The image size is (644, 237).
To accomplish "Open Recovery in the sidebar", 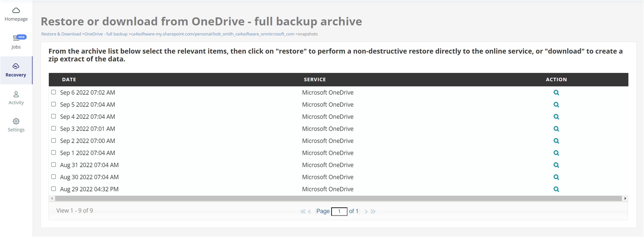I will (x=16, y=70).
